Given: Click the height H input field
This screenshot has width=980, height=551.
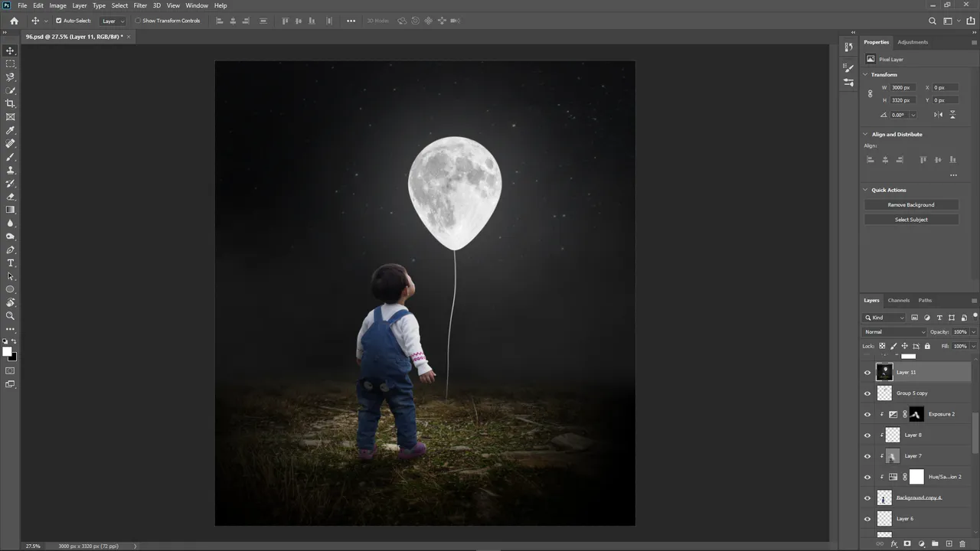Looking at the screenshot, I should [901, 100].
